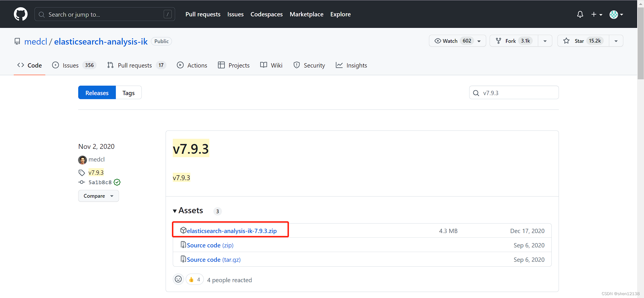Click the 4.3 MB file size text
644x298 pixels.
click(x=448, y=231)
